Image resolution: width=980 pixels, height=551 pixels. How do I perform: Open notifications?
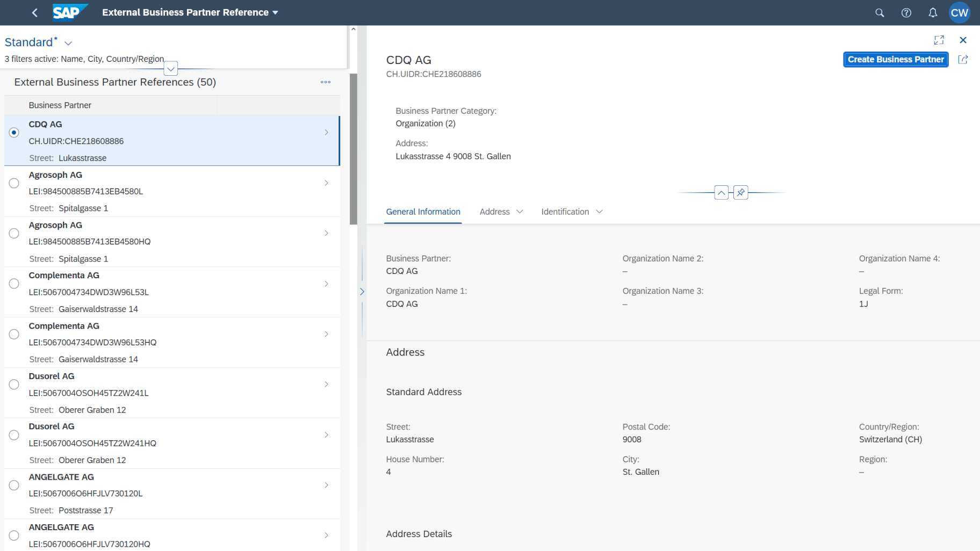point(933,12)
